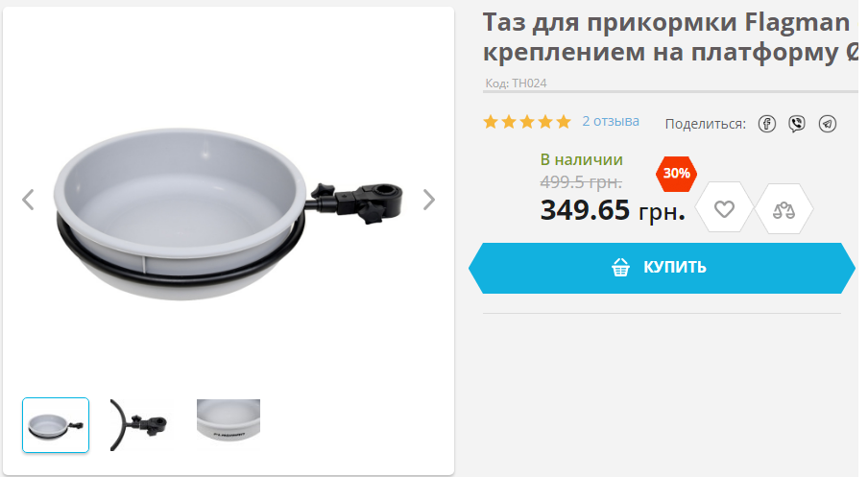Share the product via Viber icon
The image size is (868, 477).
click(x=797, y=124)
